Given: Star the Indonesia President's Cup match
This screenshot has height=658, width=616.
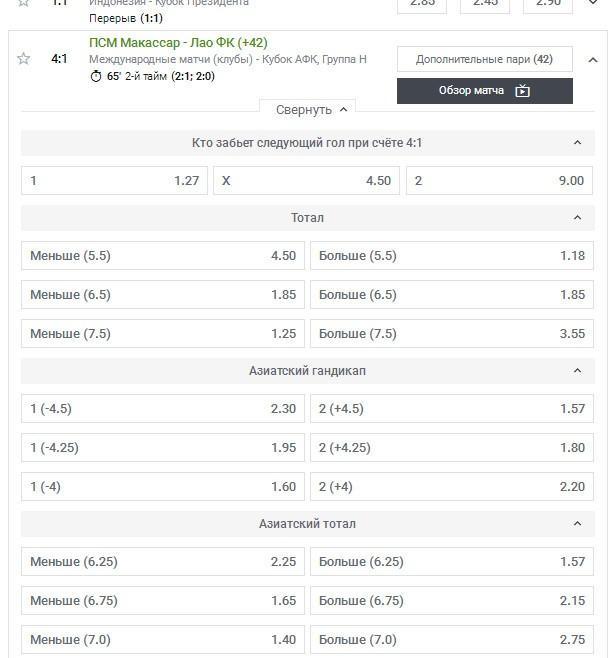Looking at the screenshot, I should click(x=24, y=3).
